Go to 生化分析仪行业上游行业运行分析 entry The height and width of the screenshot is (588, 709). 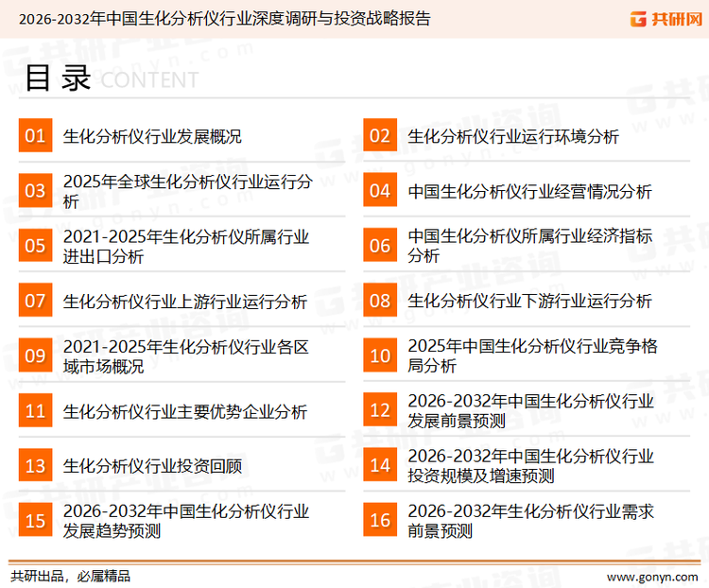point(185,302)
